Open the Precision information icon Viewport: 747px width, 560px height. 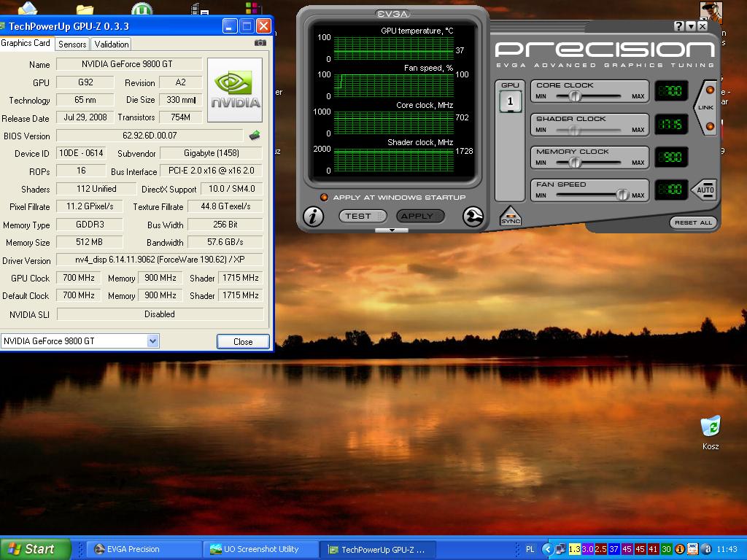pos(314,217)
